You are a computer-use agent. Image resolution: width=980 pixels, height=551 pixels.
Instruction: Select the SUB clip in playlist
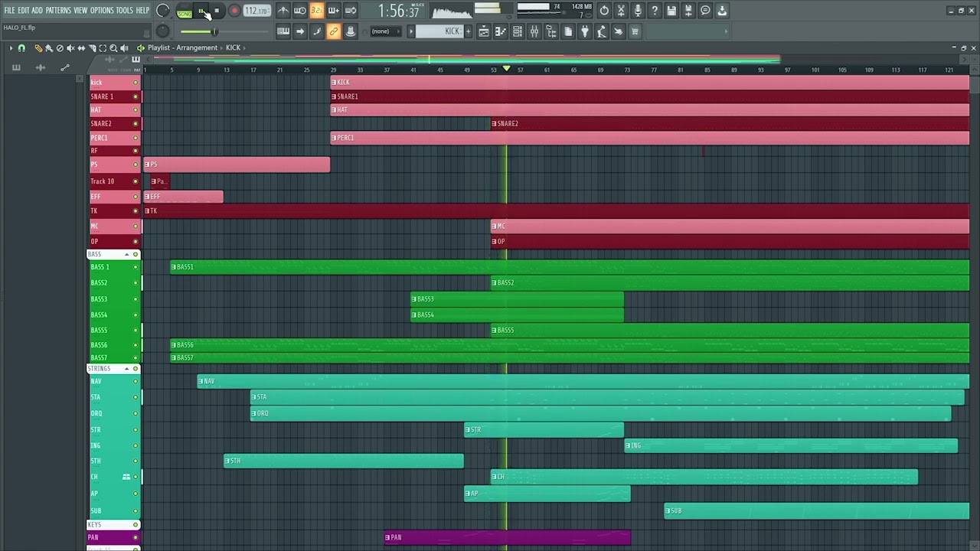click(817, 510)
